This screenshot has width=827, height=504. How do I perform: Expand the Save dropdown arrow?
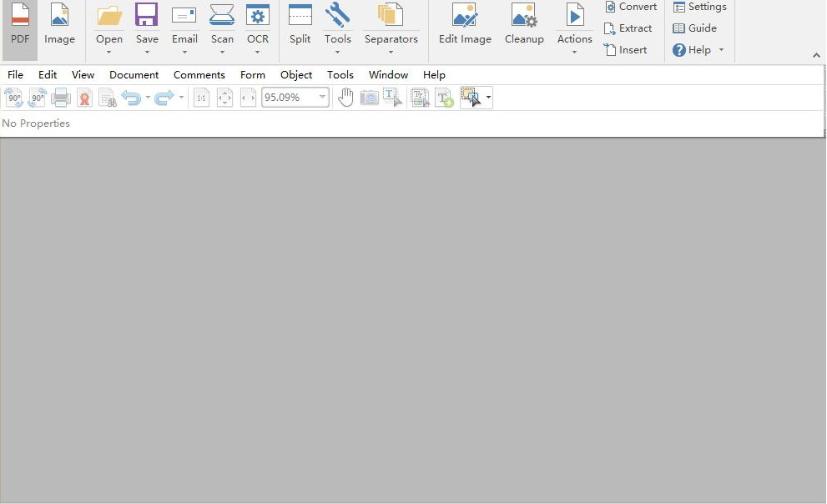(147, 53)
